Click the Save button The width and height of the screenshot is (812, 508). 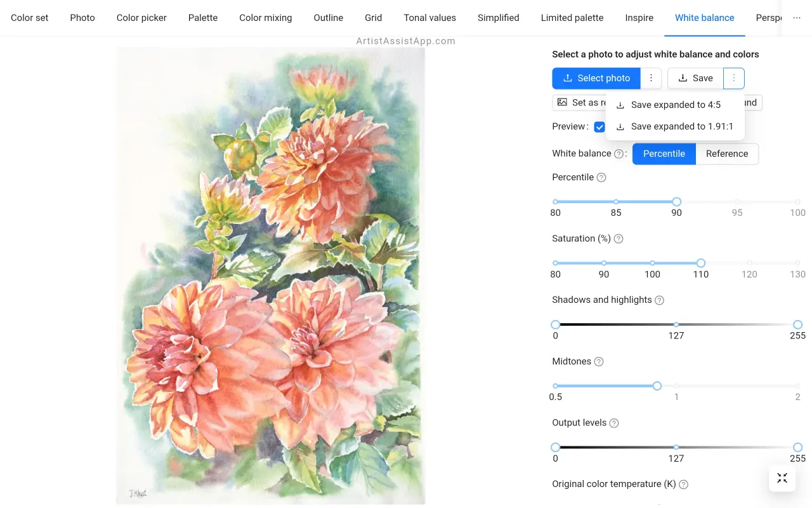[695, 78]
